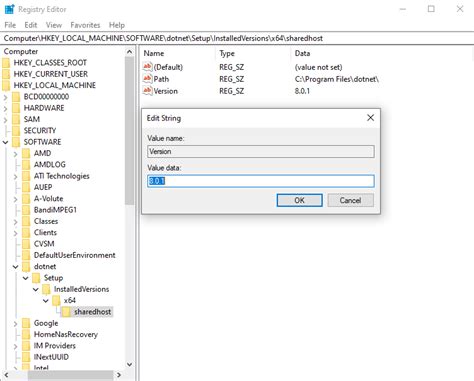
Task: Expand the Clients key
Action: [x=15, y=233]
